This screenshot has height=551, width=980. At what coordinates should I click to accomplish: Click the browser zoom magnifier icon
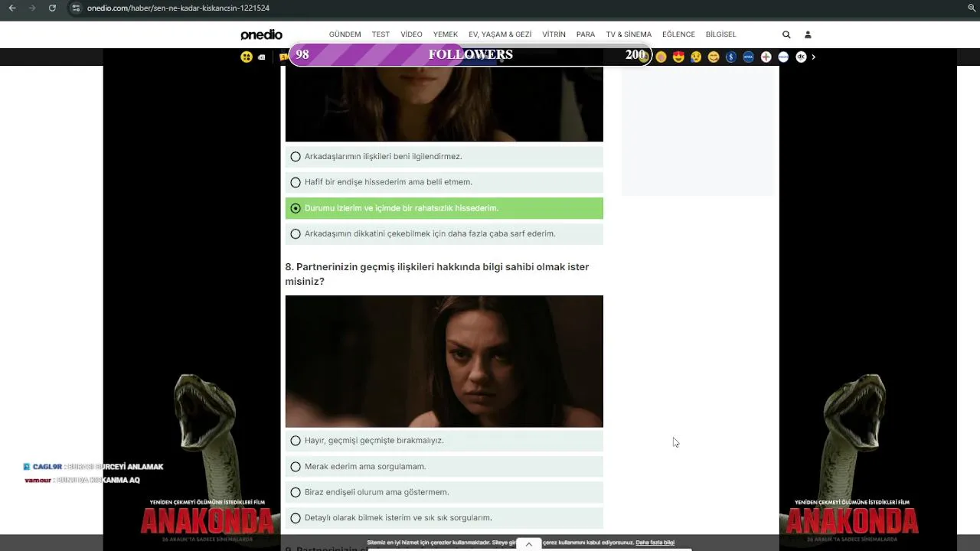click(972, 8)
